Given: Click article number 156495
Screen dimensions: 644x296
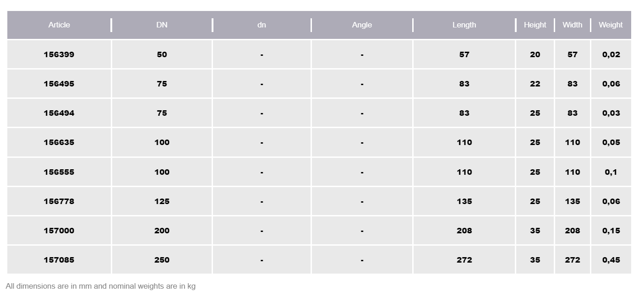Looking at the screenshot, I should coord(59,84).
